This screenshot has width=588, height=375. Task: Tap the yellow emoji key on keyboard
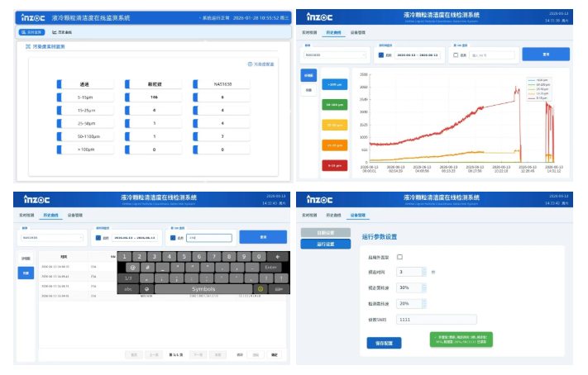261,289
